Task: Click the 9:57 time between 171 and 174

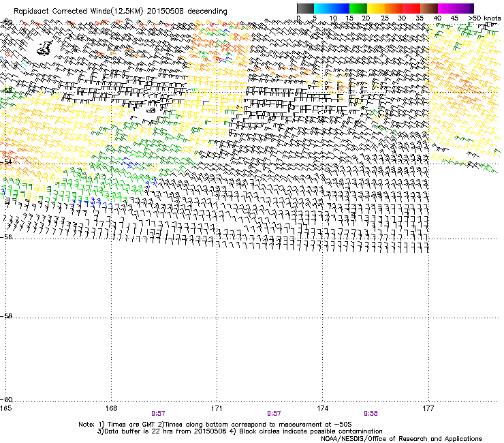Action: 274,414
